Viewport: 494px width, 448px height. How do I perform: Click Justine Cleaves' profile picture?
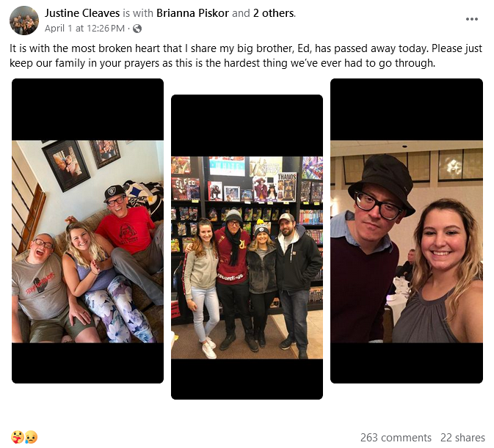coord(24,21)
